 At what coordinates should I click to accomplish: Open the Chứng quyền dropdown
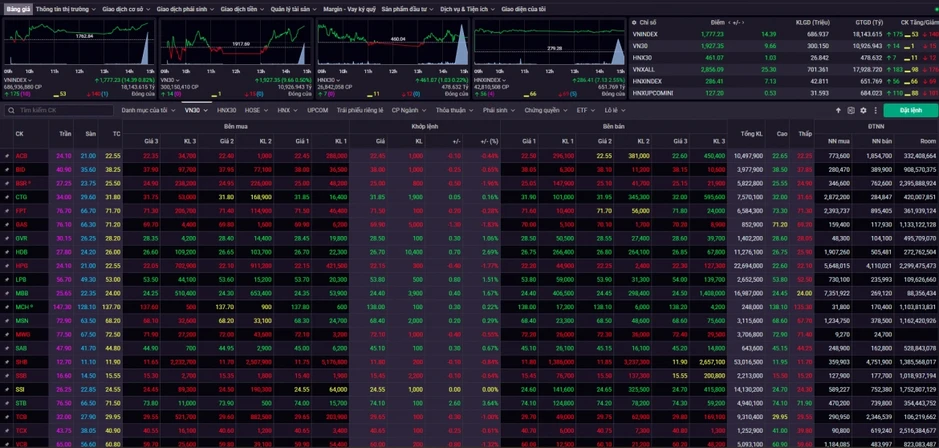click(x=545, y=111)
